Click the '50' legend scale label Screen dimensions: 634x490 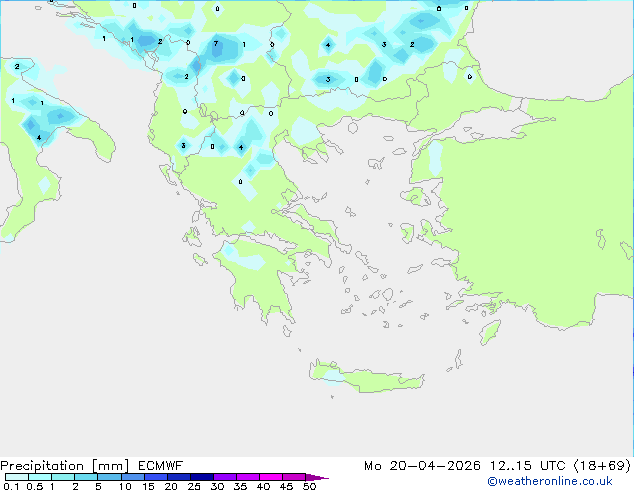point(309,486)
